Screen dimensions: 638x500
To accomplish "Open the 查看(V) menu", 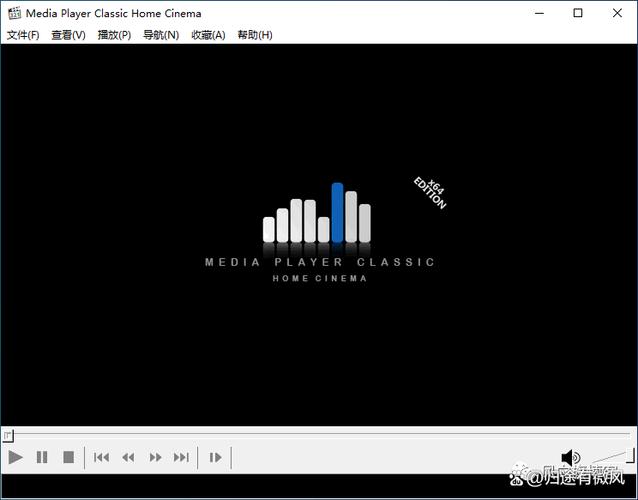I will click(68, 35).
